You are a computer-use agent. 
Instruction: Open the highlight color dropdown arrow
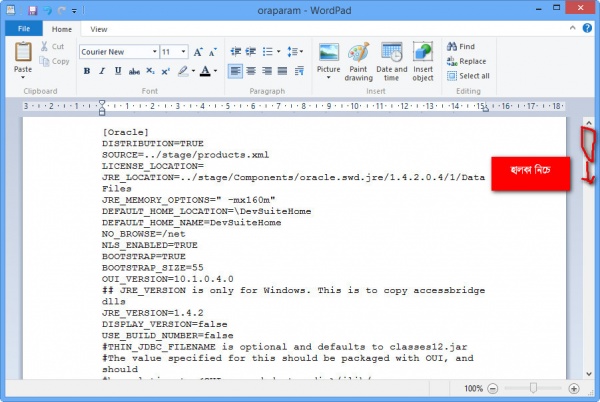coord(193,71)
